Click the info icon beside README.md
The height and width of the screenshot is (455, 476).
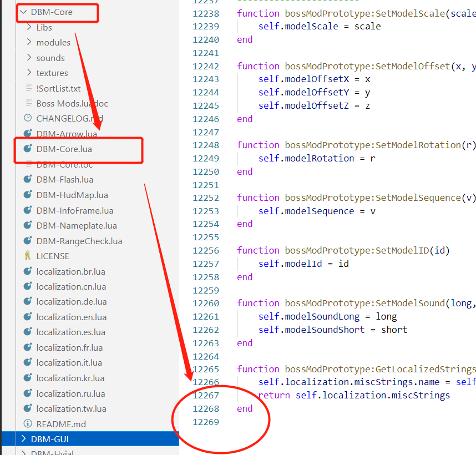[x=28, y=424]
